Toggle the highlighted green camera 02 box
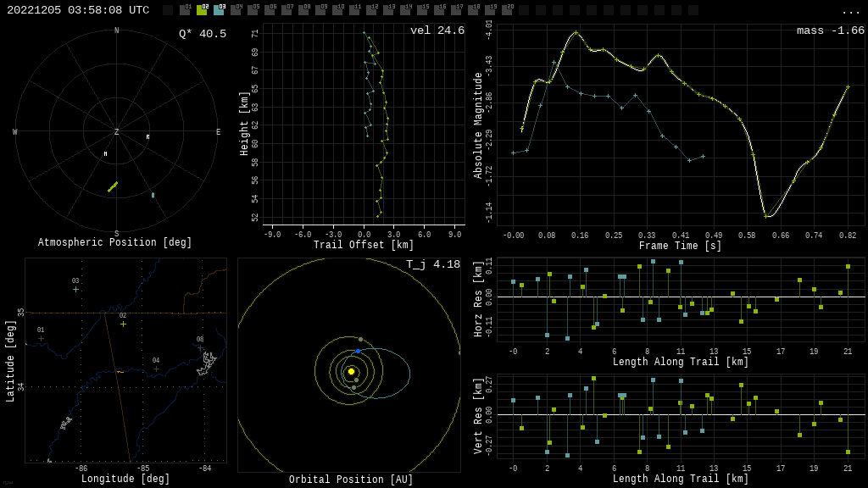 202,10
